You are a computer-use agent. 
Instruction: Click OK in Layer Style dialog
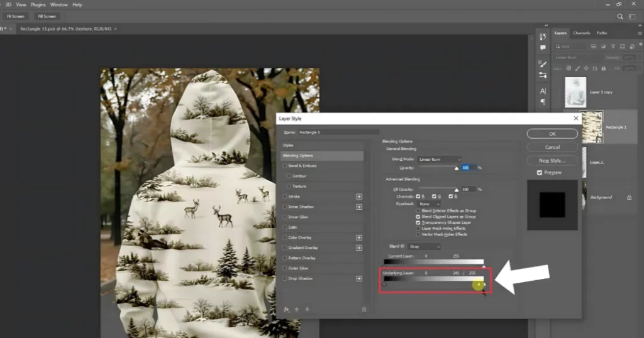(x=552, y=134)
